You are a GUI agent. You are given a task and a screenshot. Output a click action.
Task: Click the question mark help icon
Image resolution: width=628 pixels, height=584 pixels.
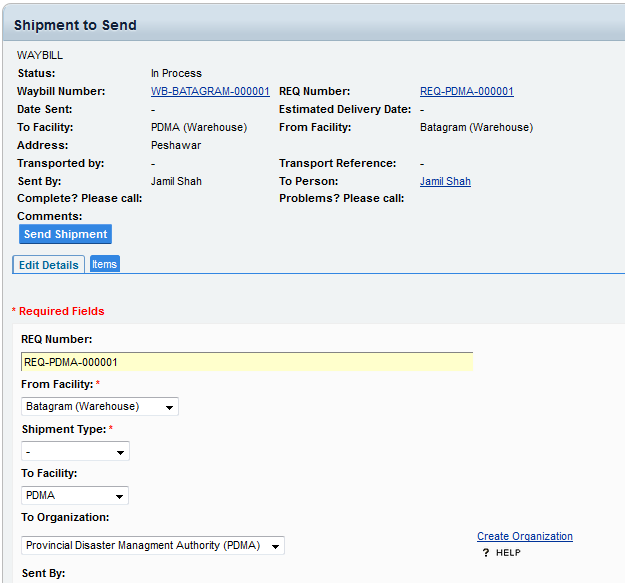point(486,553)
